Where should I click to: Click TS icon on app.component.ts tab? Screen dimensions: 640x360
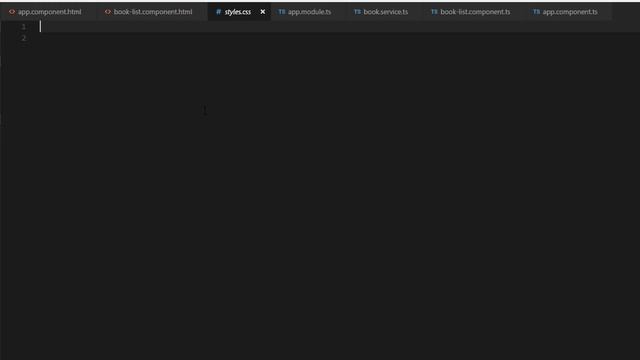536,12
